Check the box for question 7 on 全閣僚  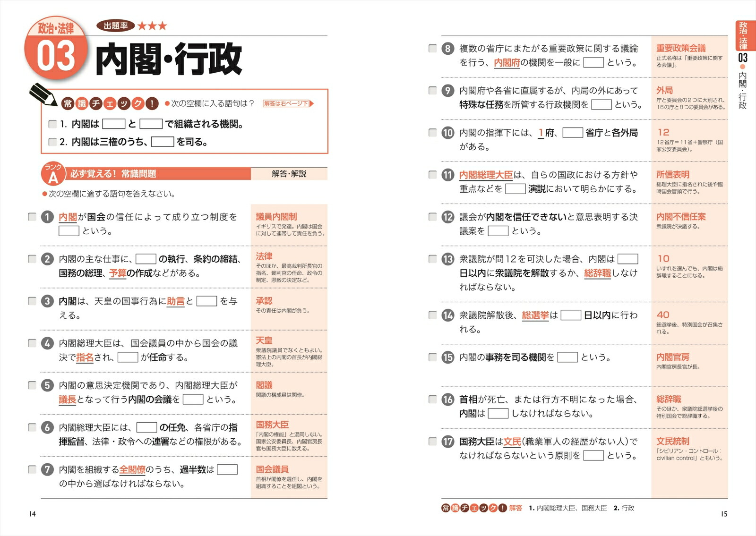(32, 469)
